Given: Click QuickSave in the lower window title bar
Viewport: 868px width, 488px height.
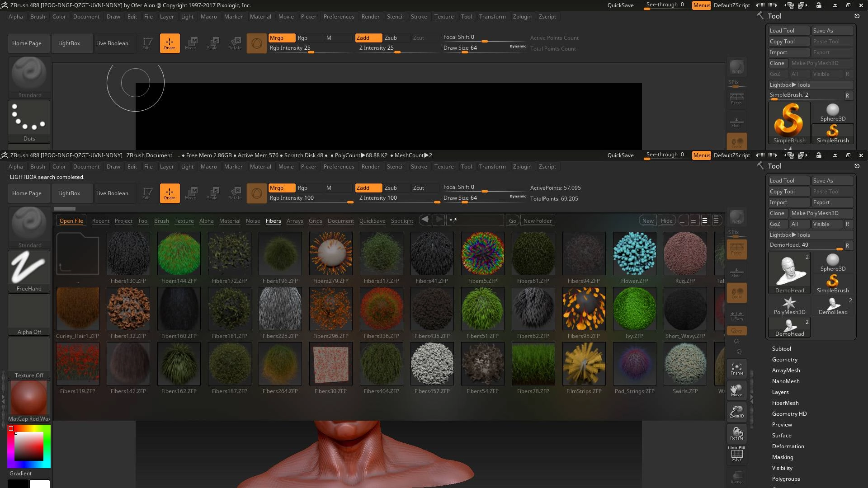Looking at the screenshot, I should tap(620, 155).
